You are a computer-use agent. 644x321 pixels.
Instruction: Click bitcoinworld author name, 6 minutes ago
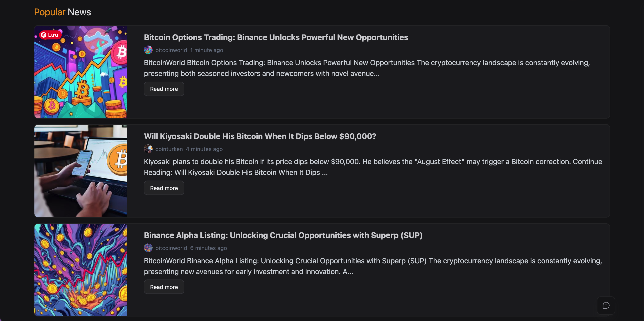pos(171,248)
